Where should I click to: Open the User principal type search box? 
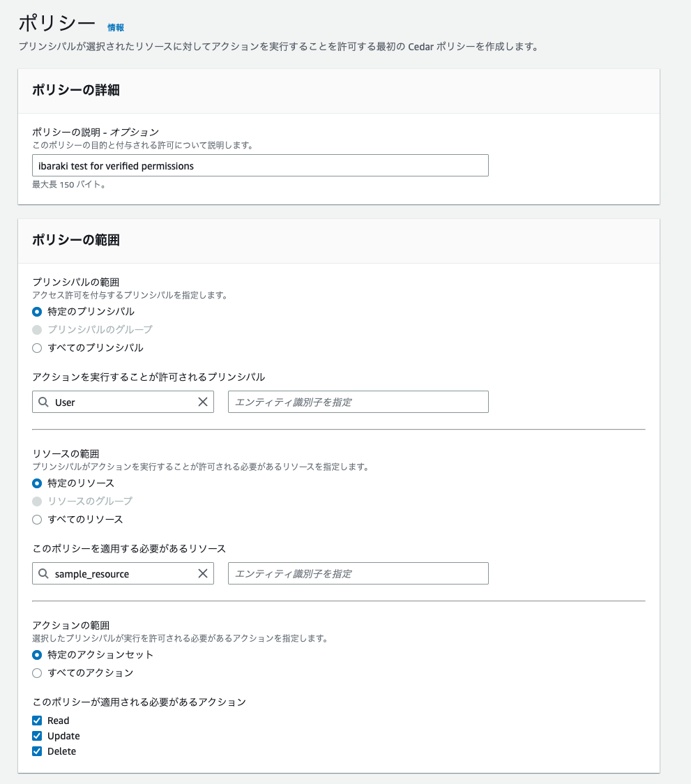point(123,402)
